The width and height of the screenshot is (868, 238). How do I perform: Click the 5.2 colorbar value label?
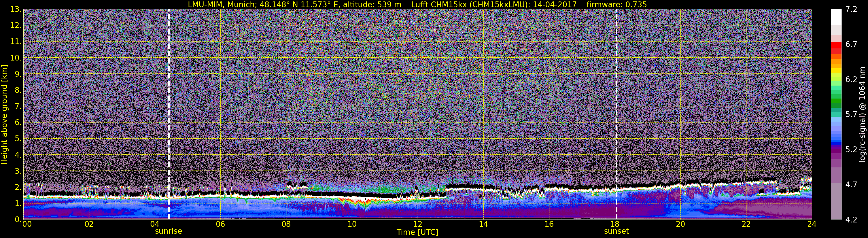tap(851, 150)
